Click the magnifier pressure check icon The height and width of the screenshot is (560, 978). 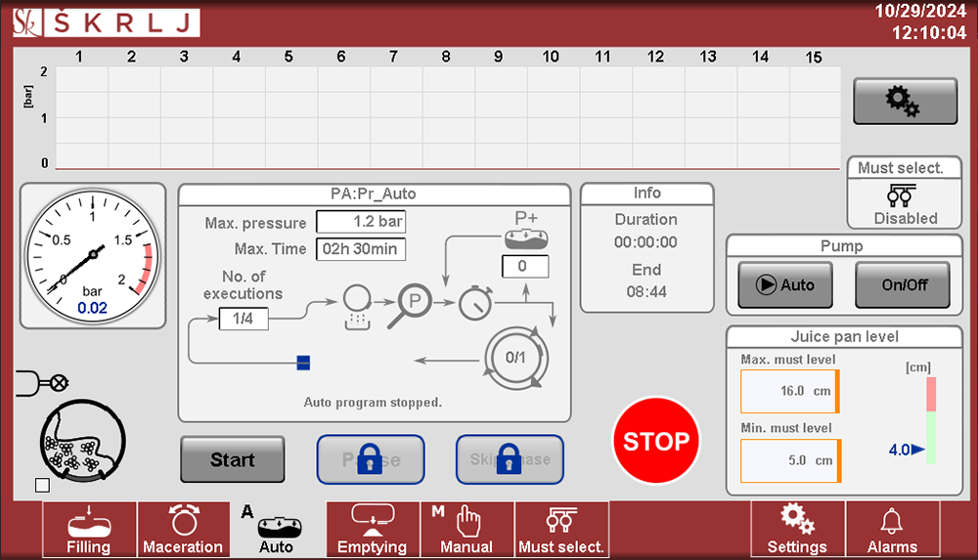point(414,303)
